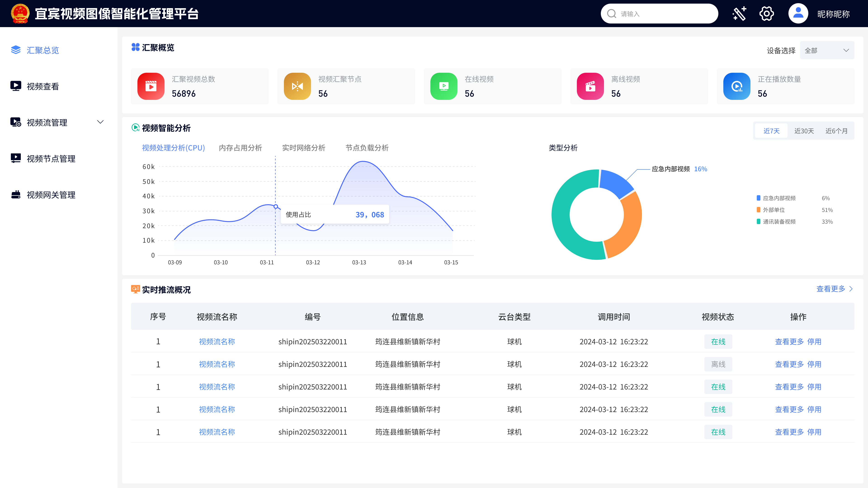Select 汇聚总览 in the sidebar
Viewport: 868px width, 488px height.
pyautogui.click(x=43, y=50)
